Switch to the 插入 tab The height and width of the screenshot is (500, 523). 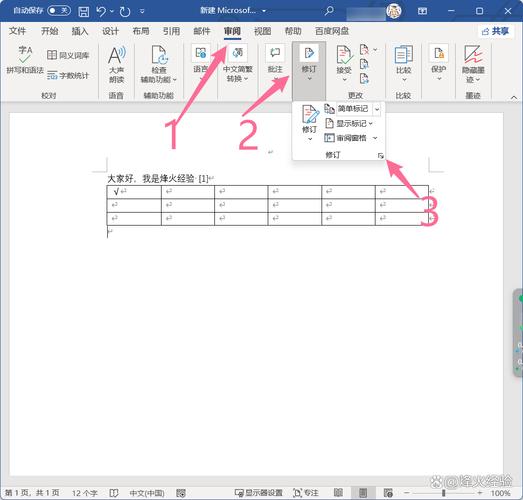click(x=80, y=31)
